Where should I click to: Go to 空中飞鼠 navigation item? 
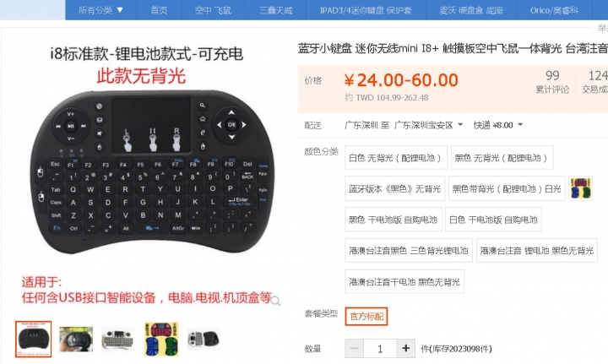[213, 10]
